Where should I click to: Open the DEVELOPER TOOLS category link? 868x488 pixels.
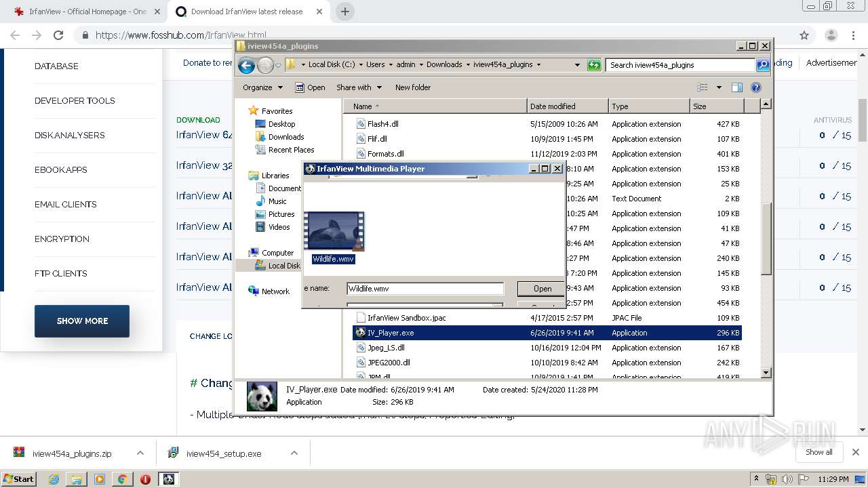(x=75, y=101)
